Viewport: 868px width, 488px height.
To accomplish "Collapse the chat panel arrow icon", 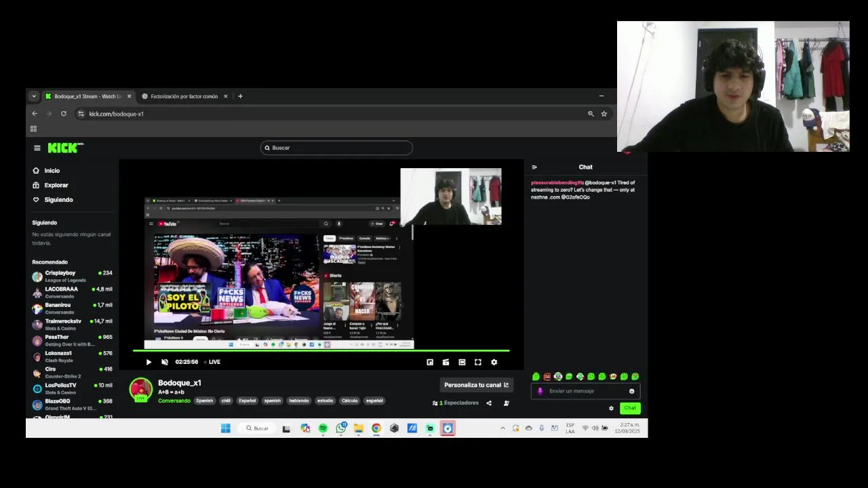I will coord(534,167).
